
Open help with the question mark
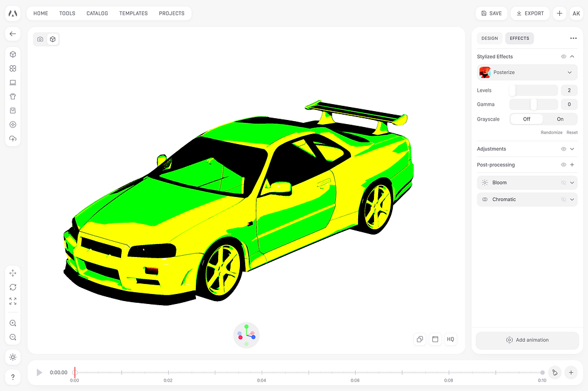13,377
